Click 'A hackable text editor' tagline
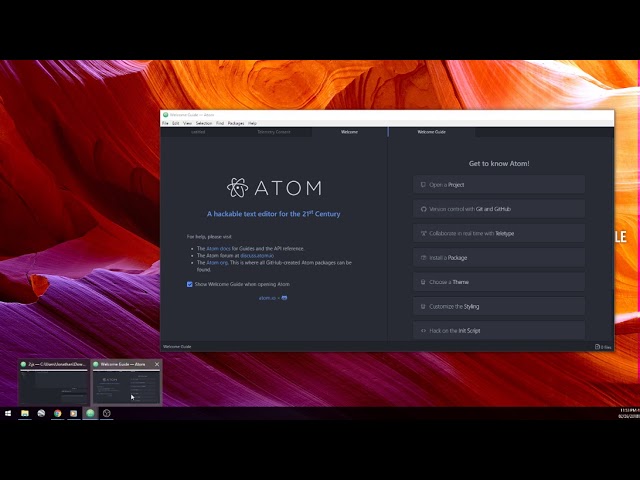The height and width of the screenshot is (480, 640). coord(273,213)
